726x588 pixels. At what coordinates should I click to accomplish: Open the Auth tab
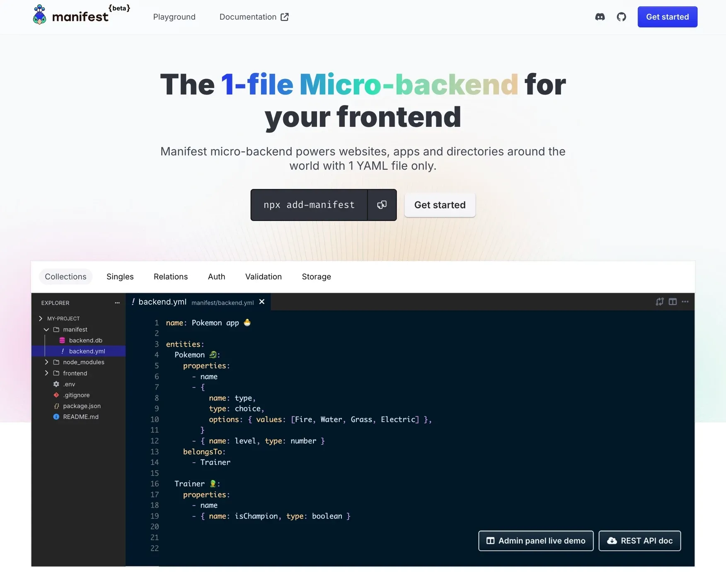point(216,276)
